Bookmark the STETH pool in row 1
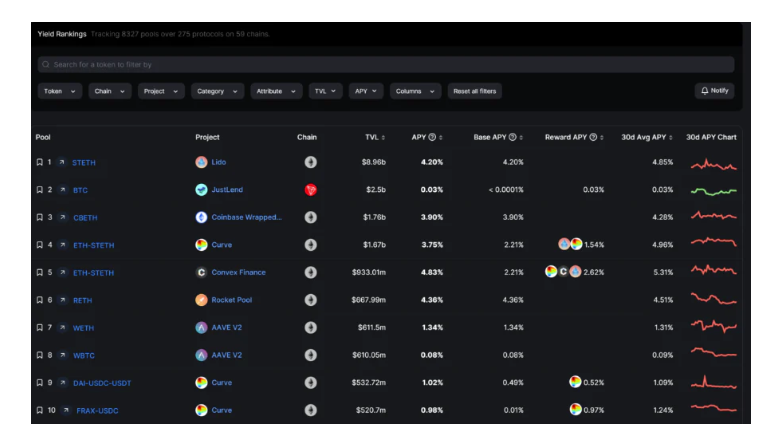772x443 pixels. click(39, 162)
